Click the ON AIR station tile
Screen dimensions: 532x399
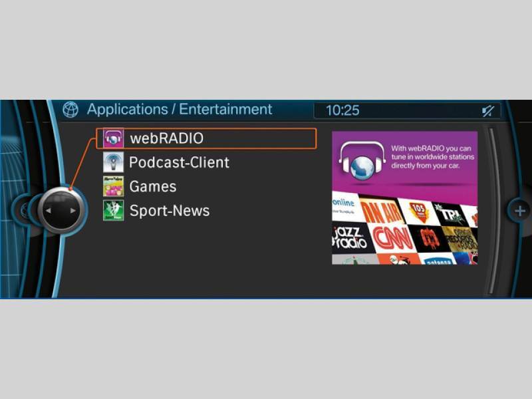click(x=381, y=210)
